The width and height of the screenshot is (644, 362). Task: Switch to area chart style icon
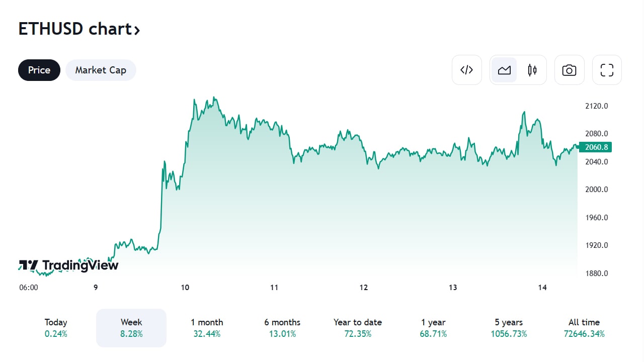[504, 70]
